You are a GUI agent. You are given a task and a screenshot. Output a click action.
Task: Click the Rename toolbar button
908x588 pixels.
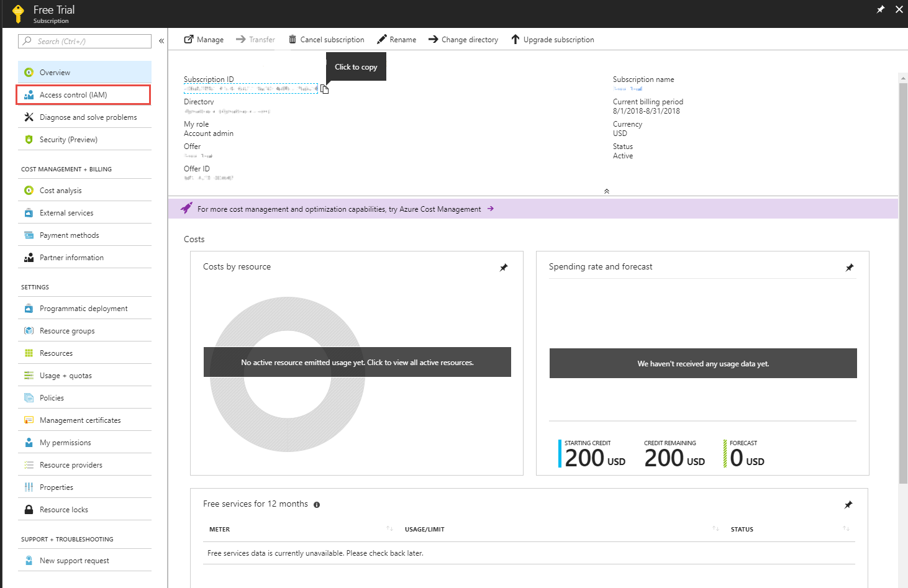point(397,40)
